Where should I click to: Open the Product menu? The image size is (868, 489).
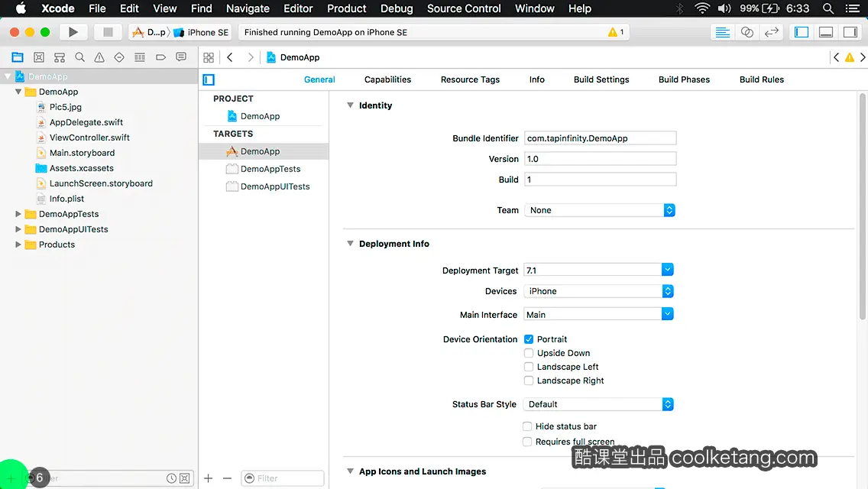click(x=347, y=8)
